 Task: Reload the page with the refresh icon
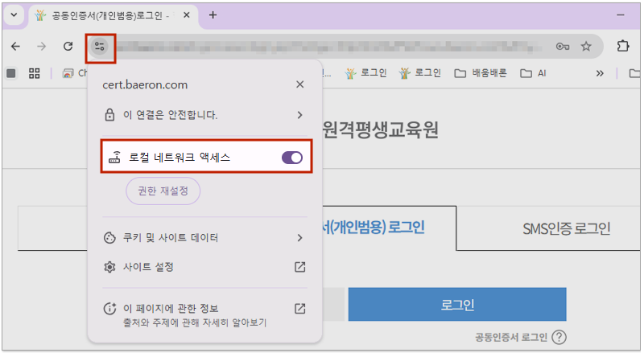(x=68, y=47)
